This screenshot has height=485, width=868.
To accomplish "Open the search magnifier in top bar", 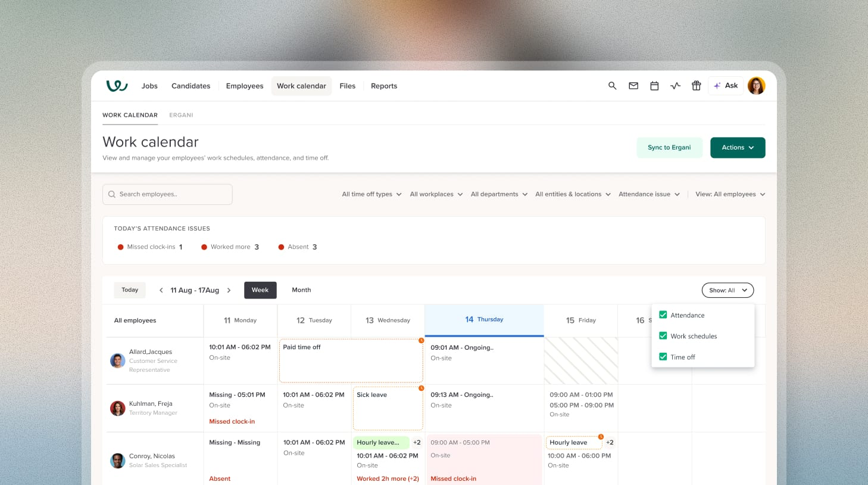I will point(612,86).
